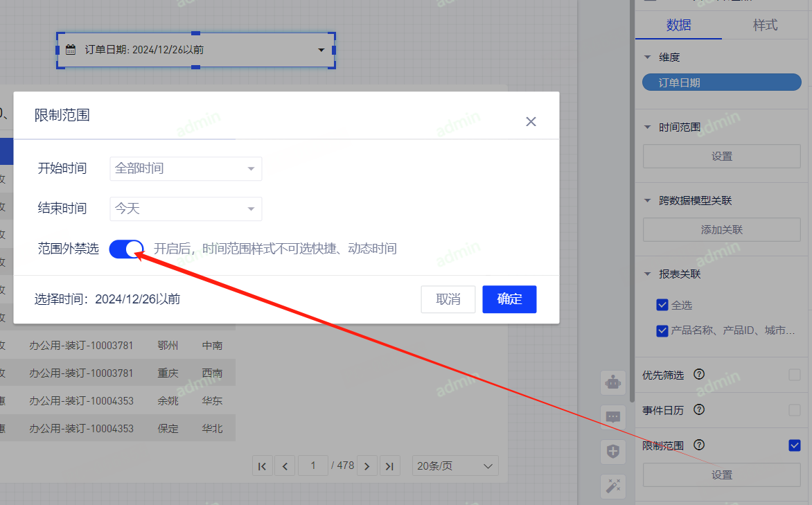Click the magic wand icon
The height and width of the screenshot is (505, 812).
(x=612, y=486)
